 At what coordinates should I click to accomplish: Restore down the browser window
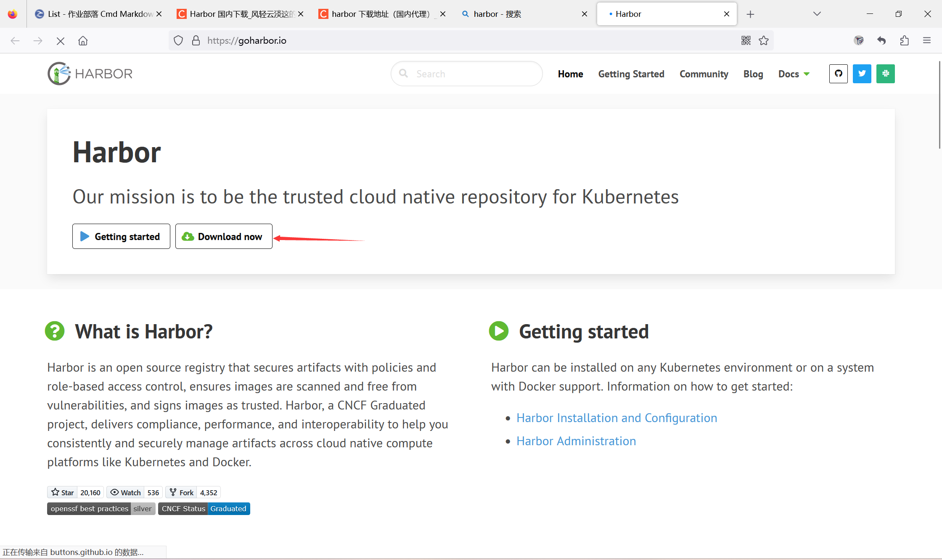[x=898, y=14]
